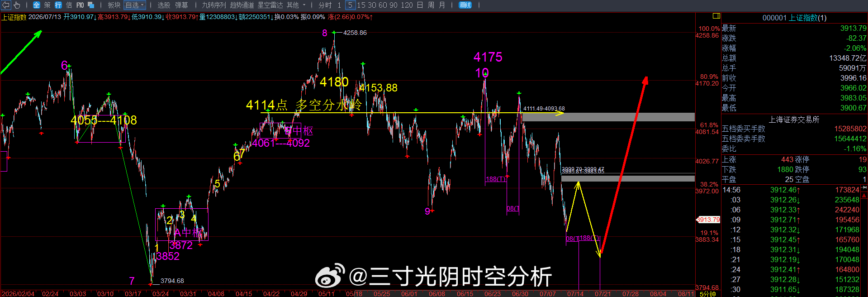The image size is (868, 297).
Task: Switch to 分时 intraday view
Action: pyautogui.click(x=325, y=5)
